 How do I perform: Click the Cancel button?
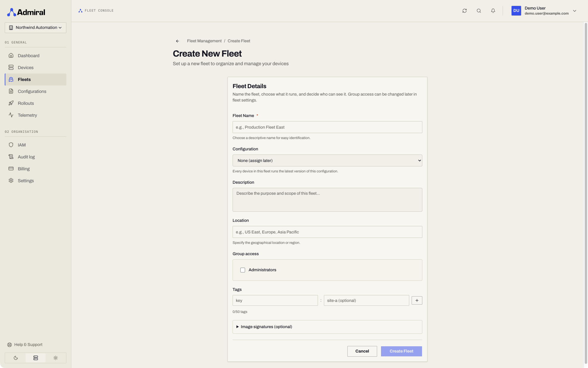(x=362, y=351)
